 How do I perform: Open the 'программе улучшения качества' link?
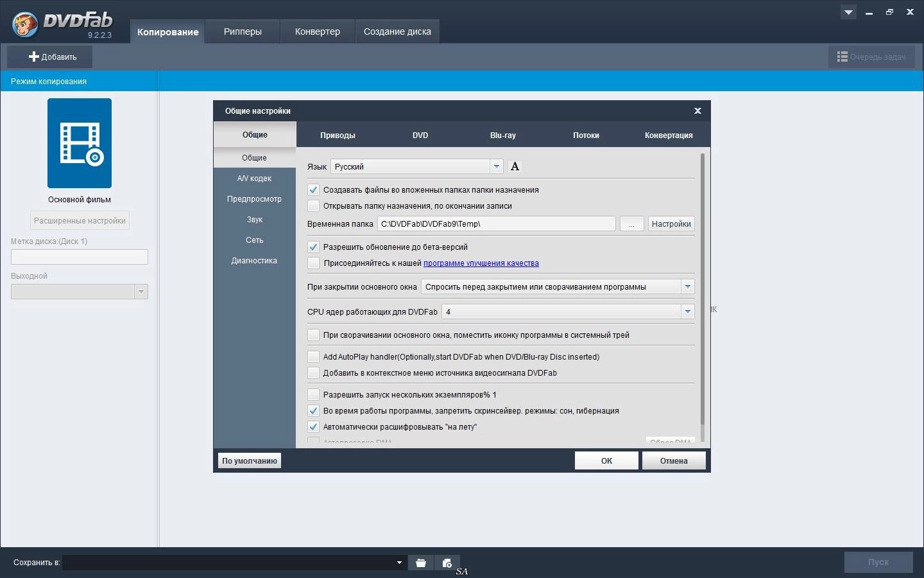pos(481,263)
